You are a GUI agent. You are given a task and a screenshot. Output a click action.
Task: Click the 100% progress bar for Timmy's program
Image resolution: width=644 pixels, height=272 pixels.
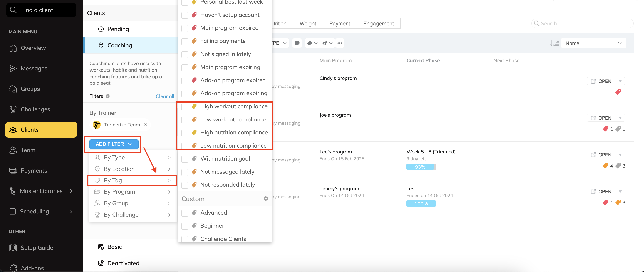(x=421, y=203)
